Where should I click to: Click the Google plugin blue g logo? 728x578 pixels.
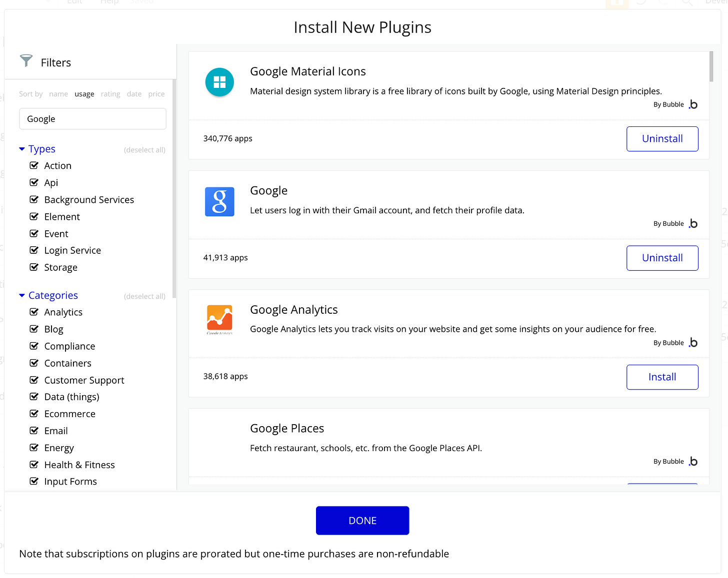tap(219, 201)
